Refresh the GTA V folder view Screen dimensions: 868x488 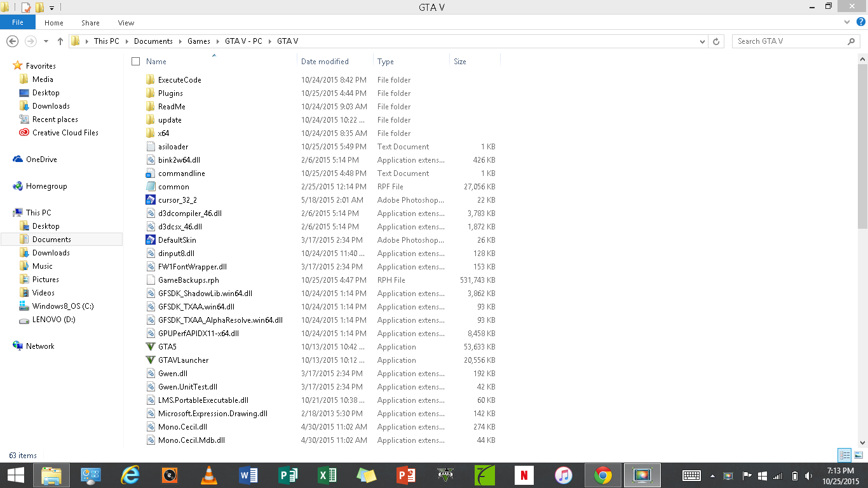716,41
